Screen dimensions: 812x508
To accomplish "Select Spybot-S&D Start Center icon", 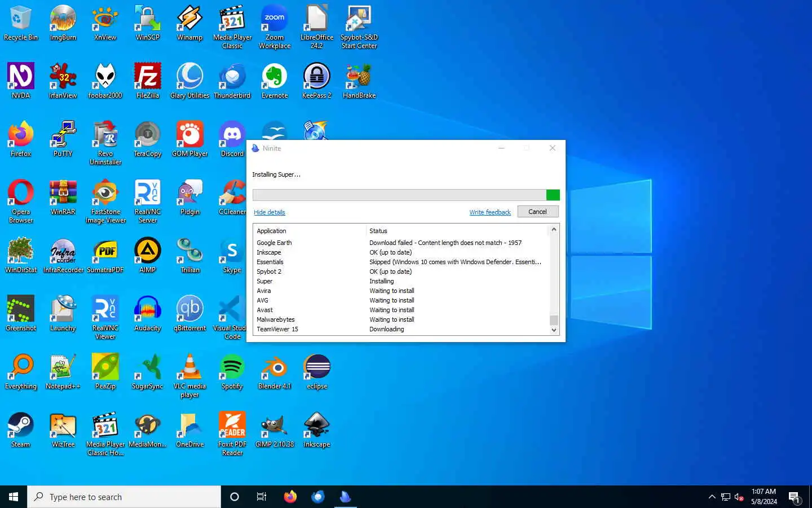I will point(359,27).
